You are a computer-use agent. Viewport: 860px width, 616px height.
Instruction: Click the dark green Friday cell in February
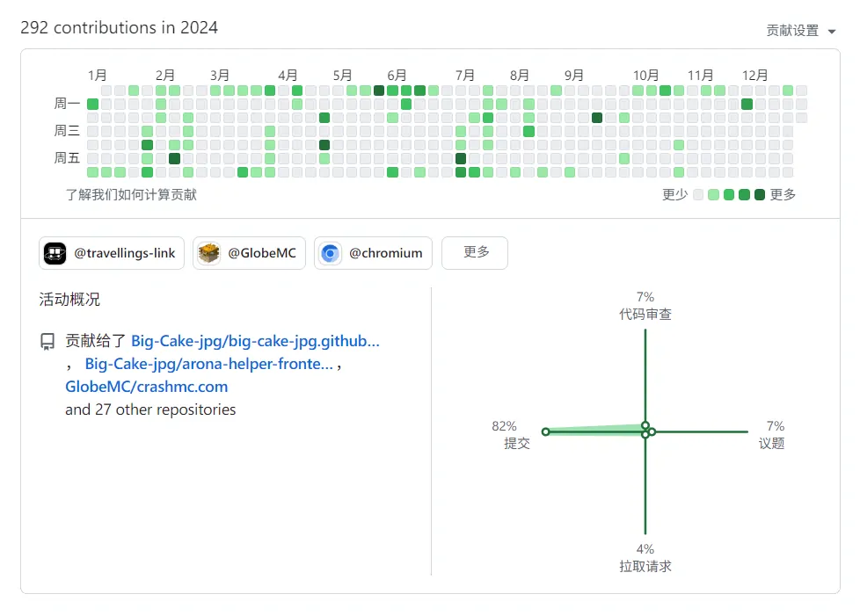(174, 158)
